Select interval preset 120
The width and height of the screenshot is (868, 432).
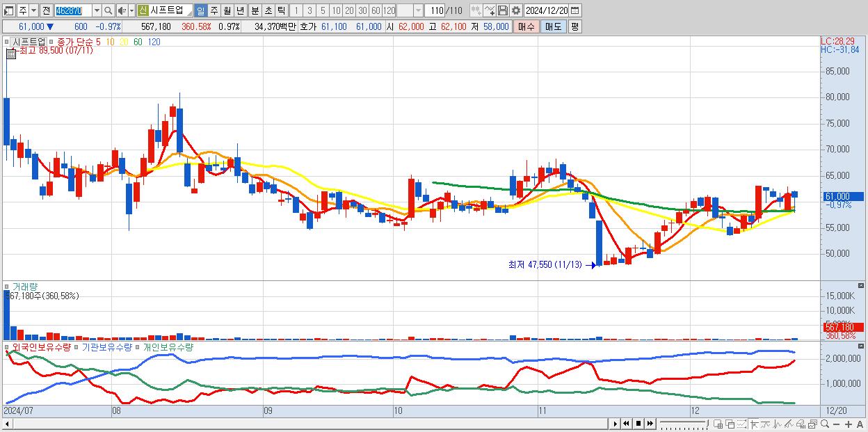tap(389, 10)
